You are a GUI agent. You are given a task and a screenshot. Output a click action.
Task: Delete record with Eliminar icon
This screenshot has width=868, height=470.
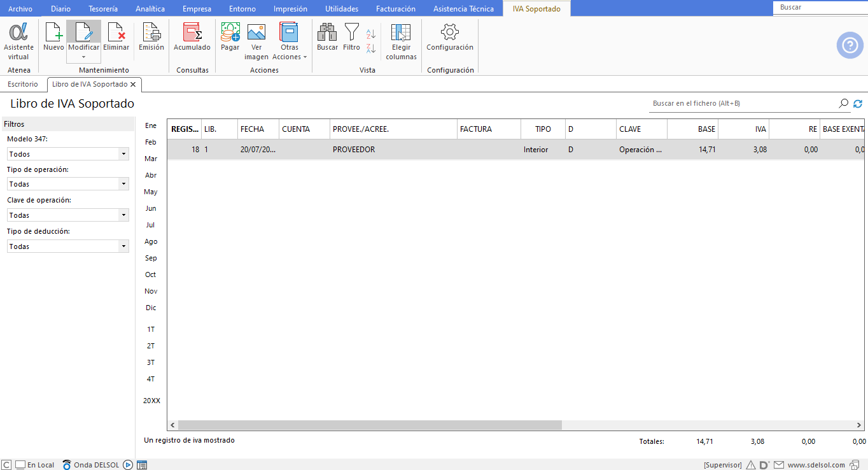point(116,37)
